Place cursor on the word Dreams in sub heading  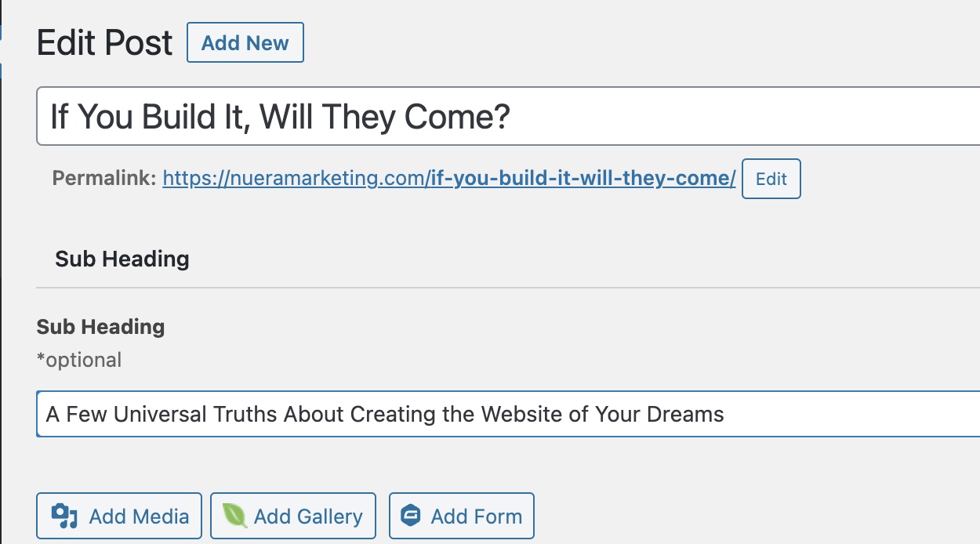(x=684, y=414)
